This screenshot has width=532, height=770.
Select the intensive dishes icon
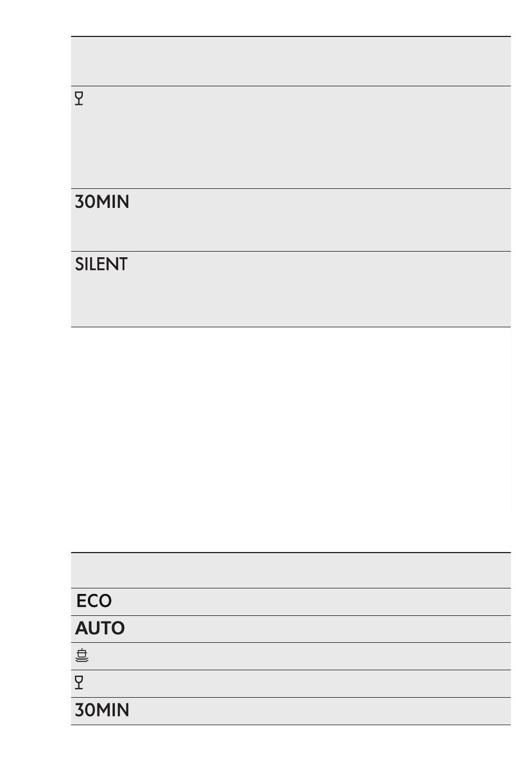point(82,655)
